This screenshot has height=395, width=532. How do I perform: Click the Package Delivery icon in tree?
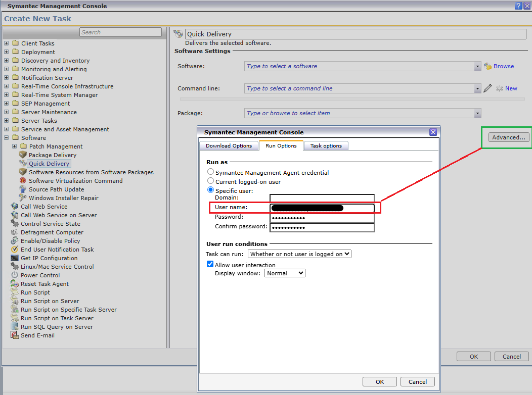[23, 155]
